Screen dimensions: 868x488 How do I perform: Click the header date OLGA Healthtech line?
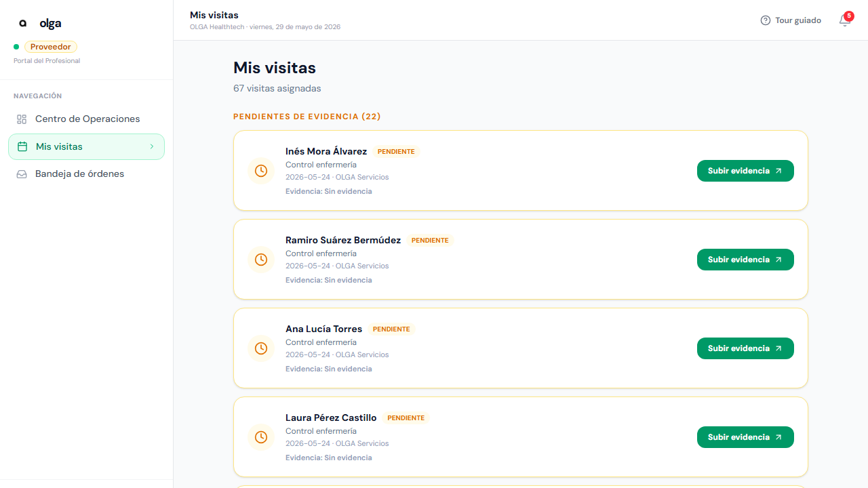pyautogui.click(x=265, y=27)
